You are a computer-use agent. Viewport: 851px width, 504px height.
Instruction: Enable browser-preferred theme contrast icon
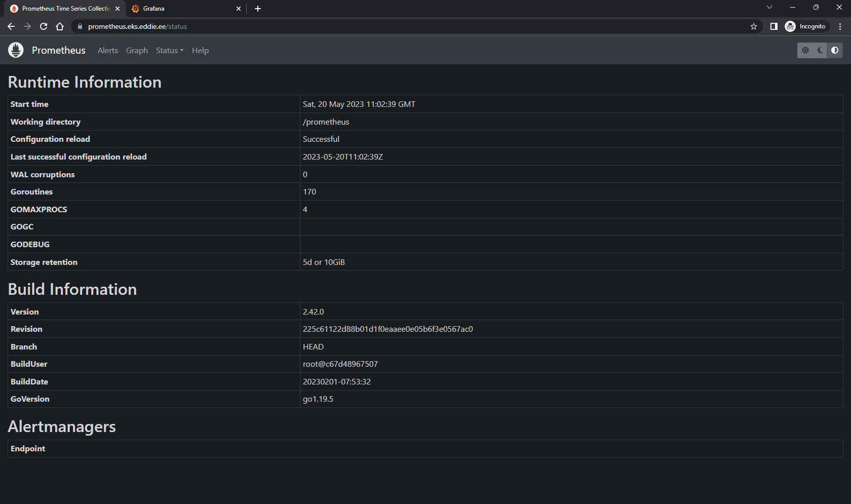(835, 50)
